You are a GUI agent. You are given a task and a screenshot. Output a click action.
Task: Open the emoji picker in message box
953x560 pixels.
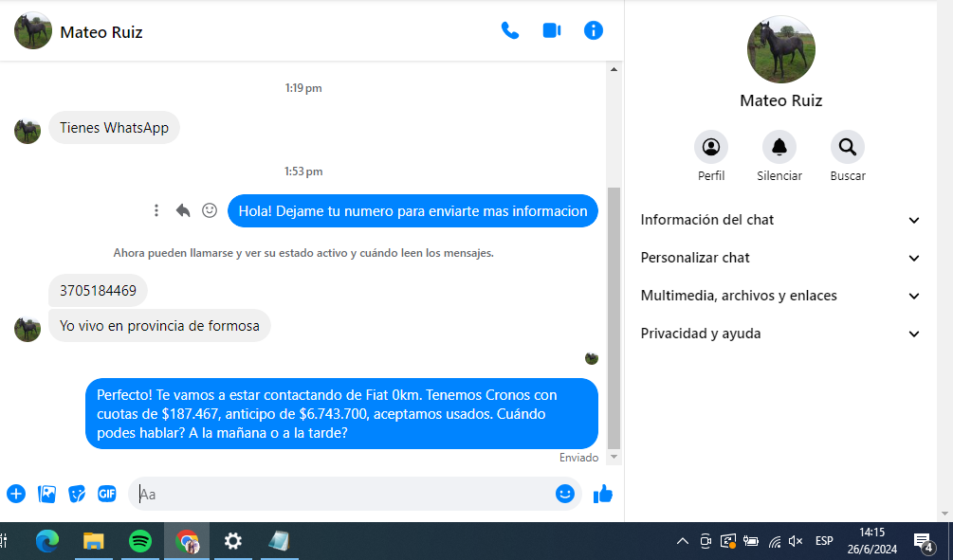pyautogui.click(x=565, y=494)
